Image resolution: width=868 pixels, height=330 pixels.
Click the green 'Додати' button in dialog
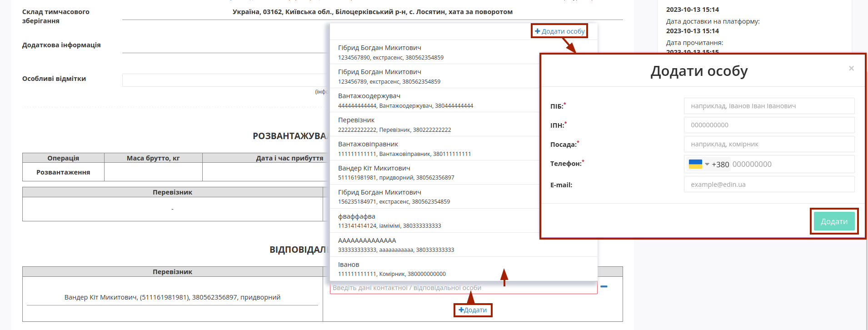(x=834, y=221)
